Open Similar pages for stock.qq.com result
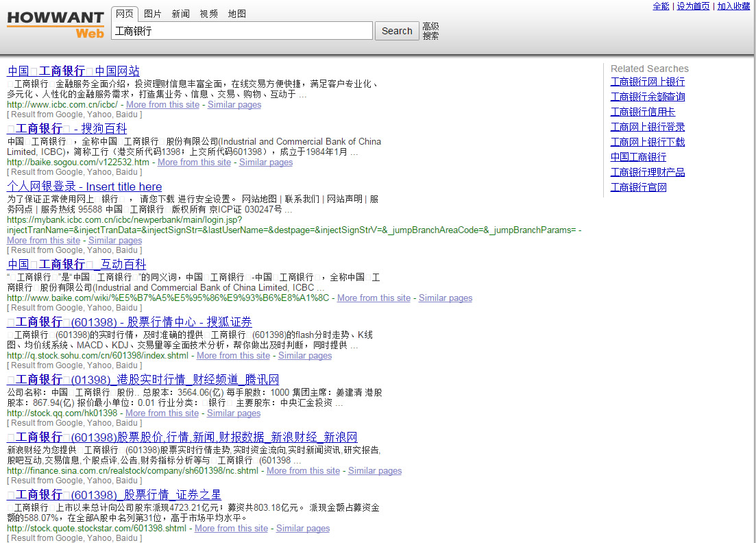 (x=234, y=413)
